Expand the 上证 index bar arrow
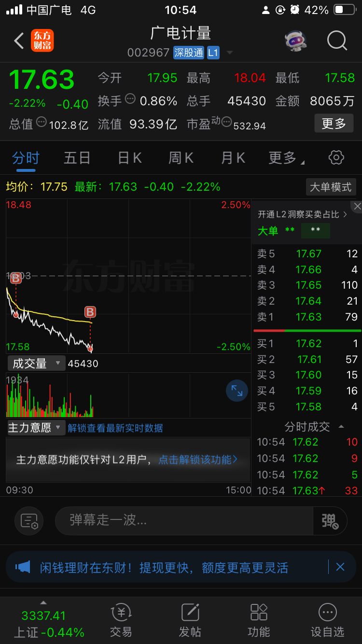This screenshot has width=362, height=644. click(43, 602)
